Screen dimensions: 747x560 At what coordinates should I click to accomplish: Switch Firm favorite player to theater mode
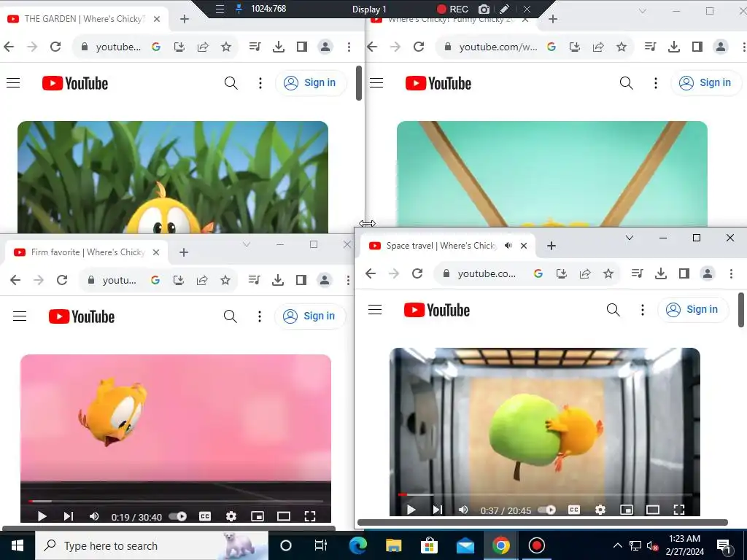(284, 516)
